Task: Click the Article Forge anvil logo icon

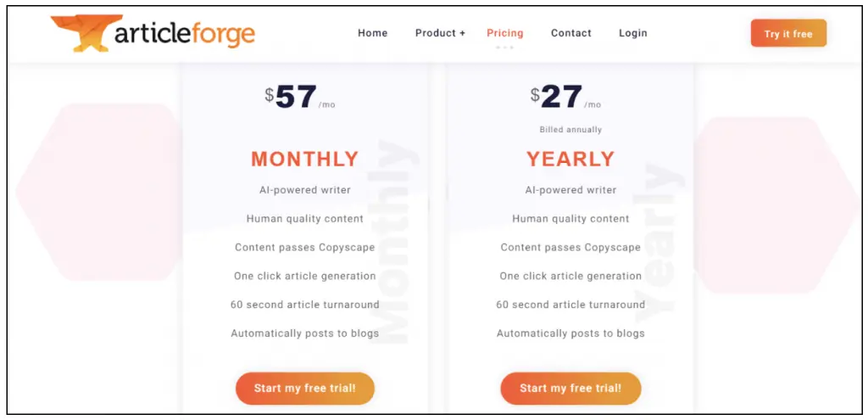Action: coord(81,32)
